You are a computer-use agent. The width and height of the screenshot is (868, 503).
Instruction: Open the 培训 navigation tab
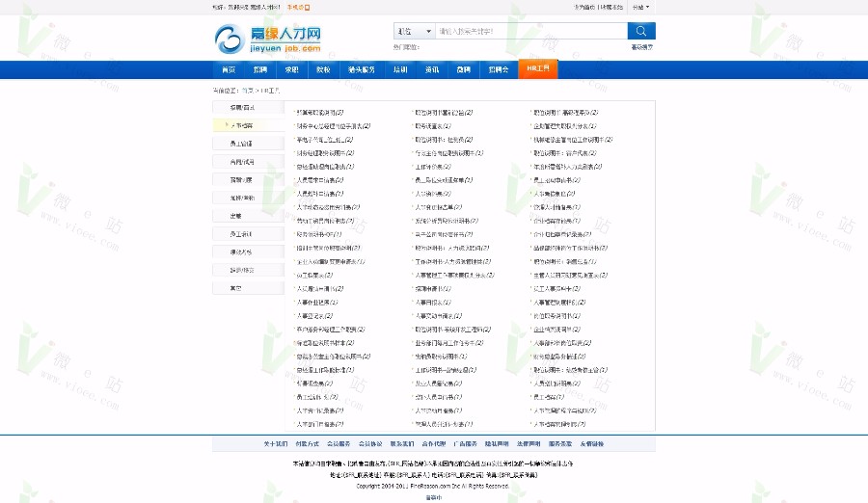(x=400, y=69)
